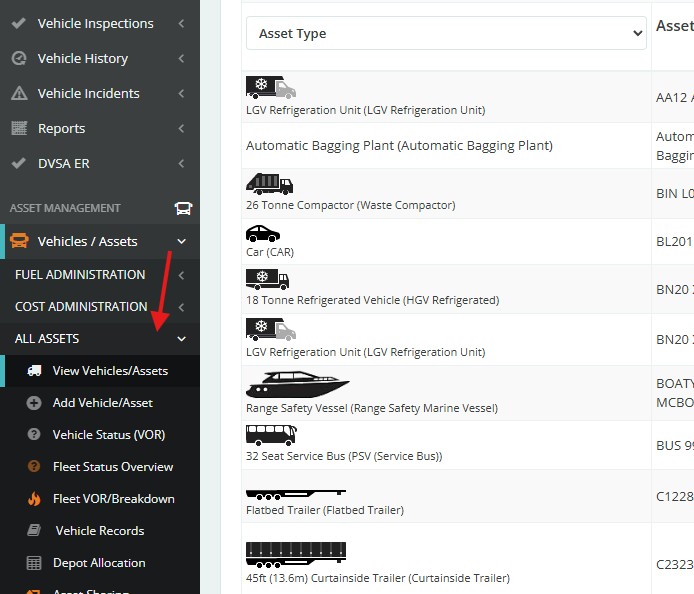Open the Asset Type filter dropdown
This screenshot has height=594, width=694.
[x=446, y=33]
